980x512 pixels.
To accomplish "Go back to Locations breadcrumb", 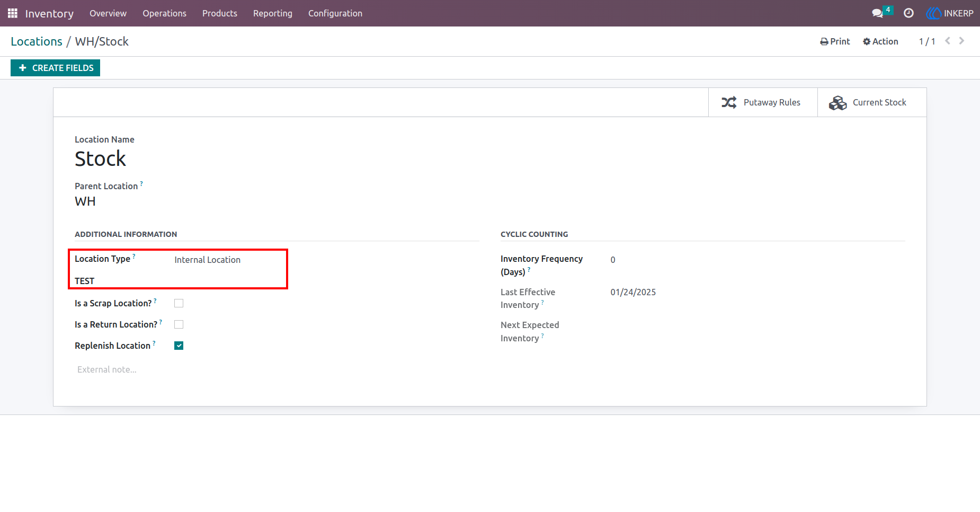I will [x=37, y=41].
